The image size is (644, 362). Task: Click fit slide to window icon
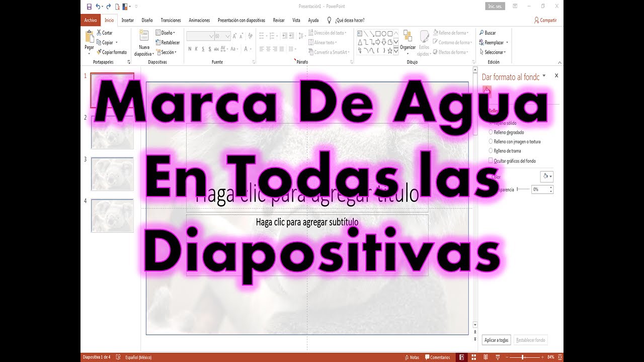point(560,357)
